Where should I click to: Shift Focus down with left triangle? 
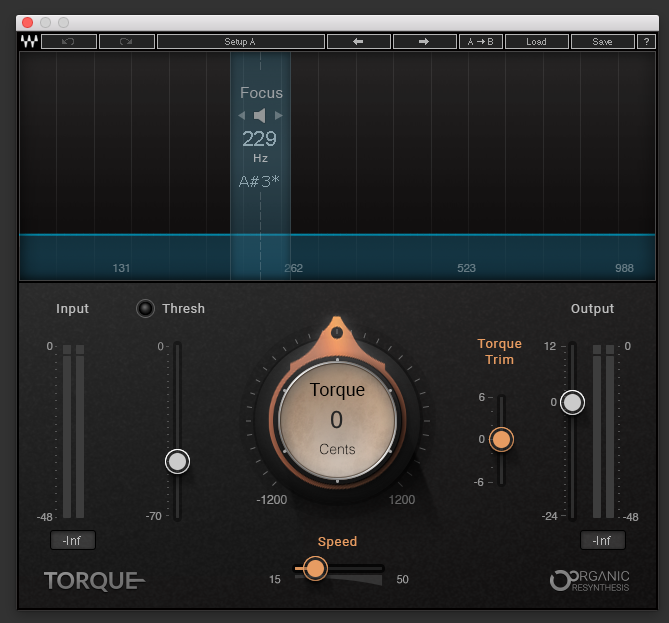click(x=242, y=116)
